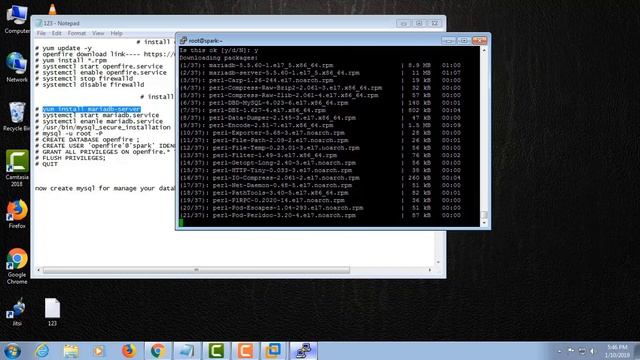Open the Edit menu in Notepad
Viewport: 640px width, 360px height.
coord(56,33)
